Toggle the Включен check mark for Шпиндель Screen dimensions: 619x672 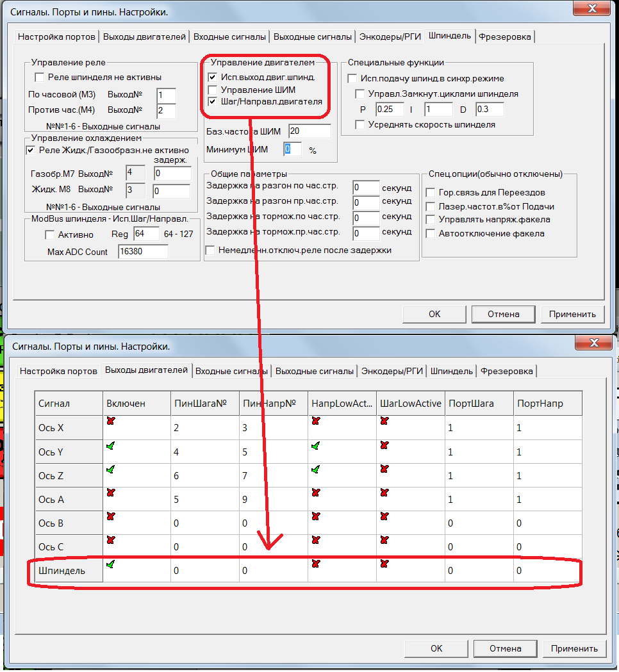111,564
